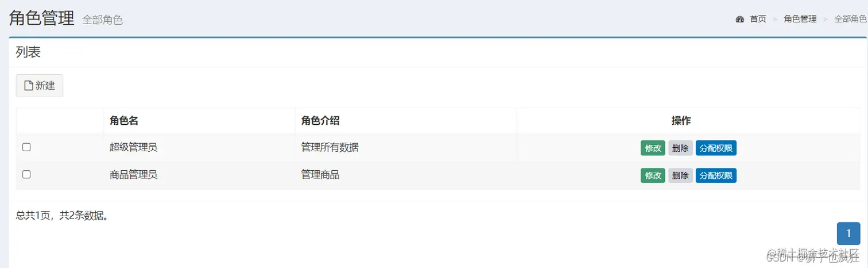Go to 首页 breadcrumb link
Image resolution: width=868 pixels, height=268 pixels.
(758, 19)
